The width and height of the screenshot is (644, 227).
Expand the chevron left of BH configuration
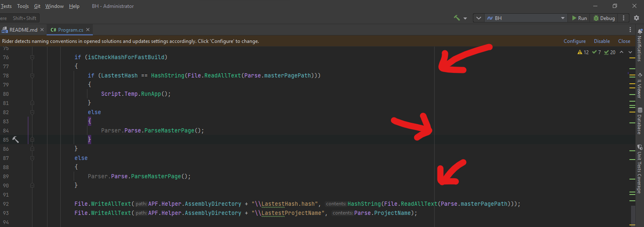tap(478, 18)
